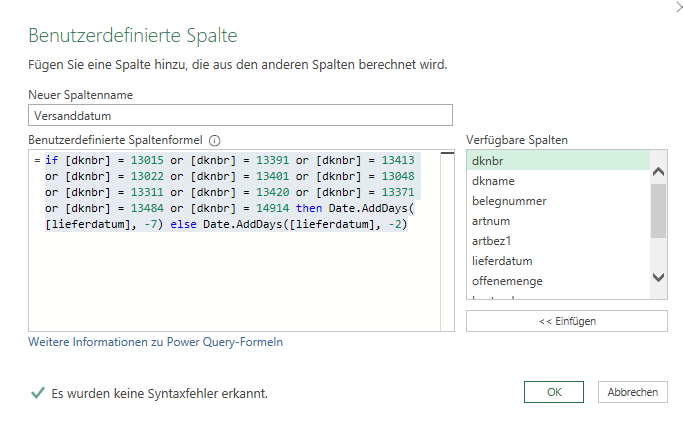Click the formula editor minimap strip

point(447,240)
